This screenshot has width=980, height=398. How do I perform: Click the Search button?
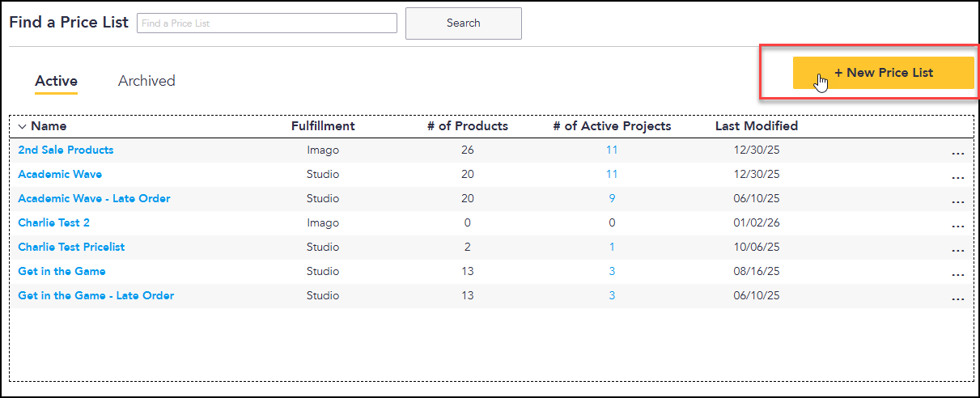[x=464, y=23]
